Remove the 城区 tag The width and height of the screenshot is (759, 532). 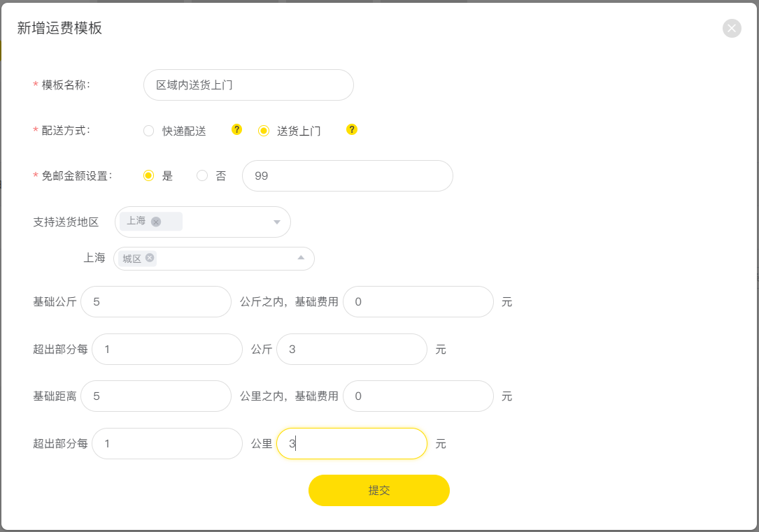click(150, 258)
